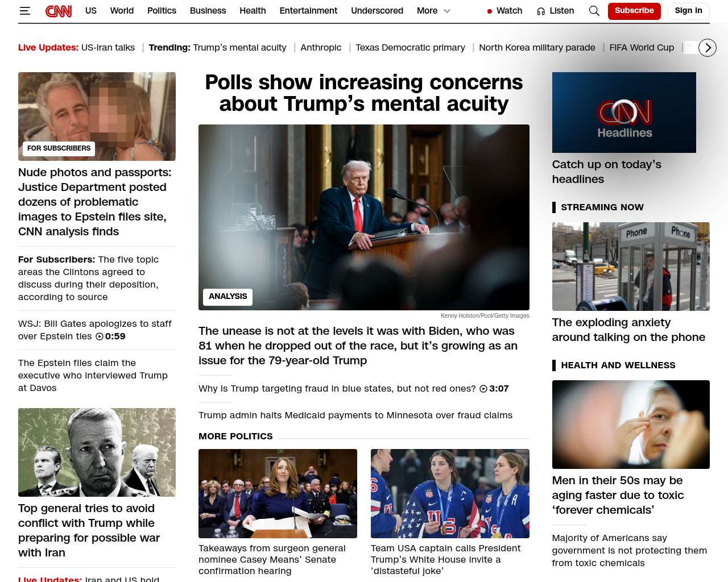Open the hamburger menu icon
The height and width of the screenshot is (582, 728).
tap(24, 11)
